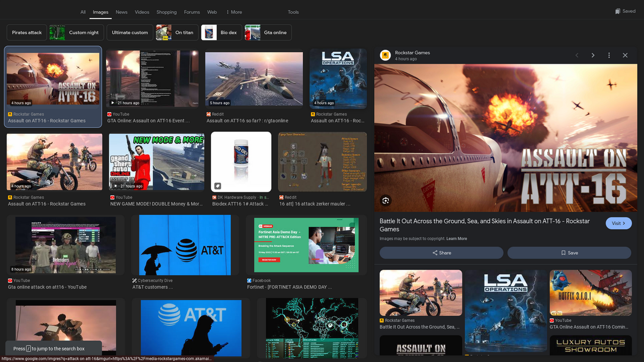
Task: Open the LSA Operations thumbnail in the results grid
Action: (x=338, y=78)
